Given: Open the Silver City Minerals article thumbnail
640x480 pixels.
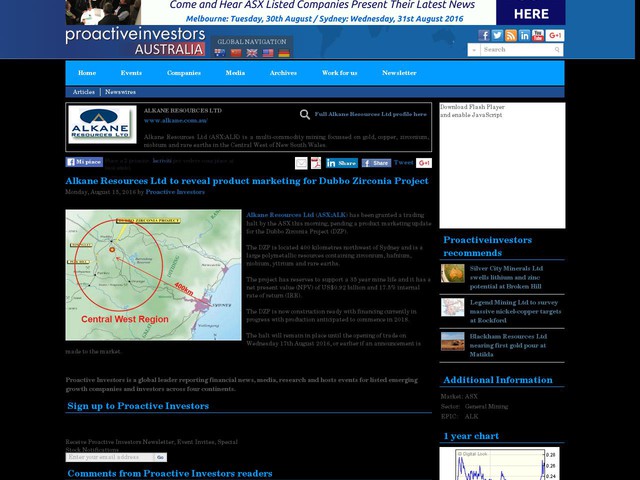Looking at the screenshot, I should tap(453, 273).
